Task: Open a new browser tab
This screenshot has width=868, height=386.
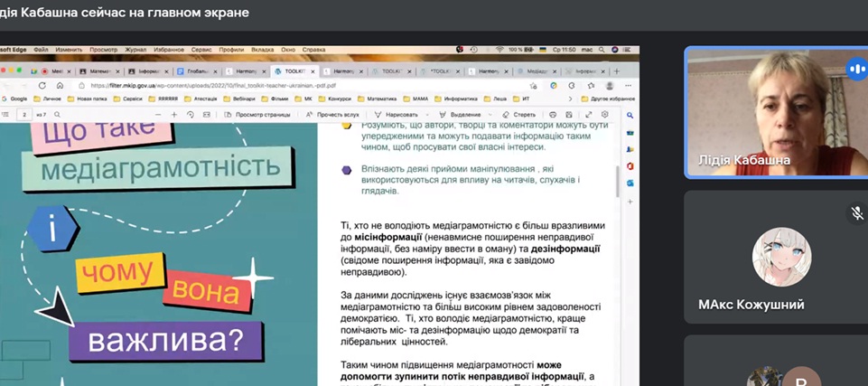Action: (x=617, y=71)
